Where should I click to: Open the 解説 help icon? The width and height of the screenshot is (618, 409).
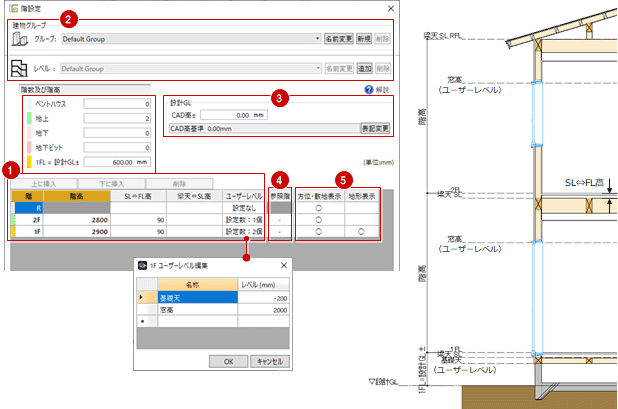pos(368,90)
